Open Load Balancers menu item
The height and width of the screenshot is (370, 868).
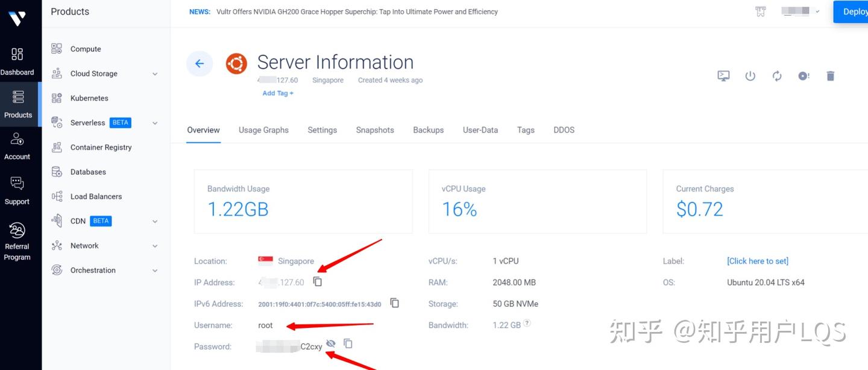(x=96, y=196)
